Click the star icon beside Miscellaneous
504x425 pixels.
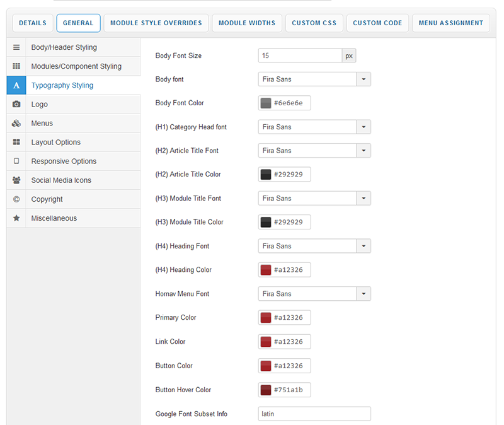pyautogui.click(x=16, y=218)
